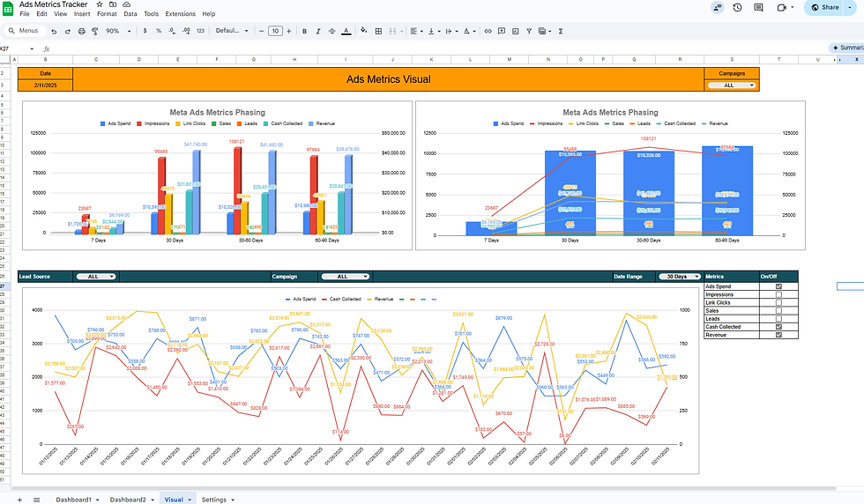
Task: Open comments panel in header
Action: [759, 7]
